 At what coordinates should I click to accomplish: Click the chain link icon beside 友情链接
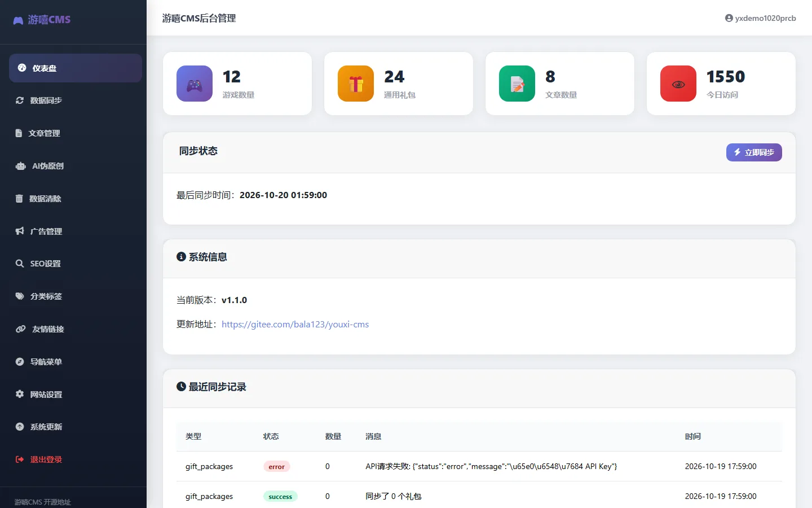click(x=21, y=329)
